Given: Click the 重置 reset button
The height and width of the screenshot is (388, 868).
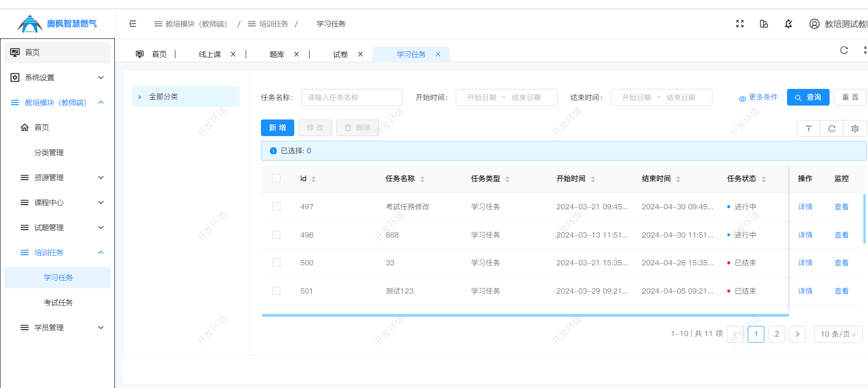Looking at the screenshot, I should tap(850, 97).
